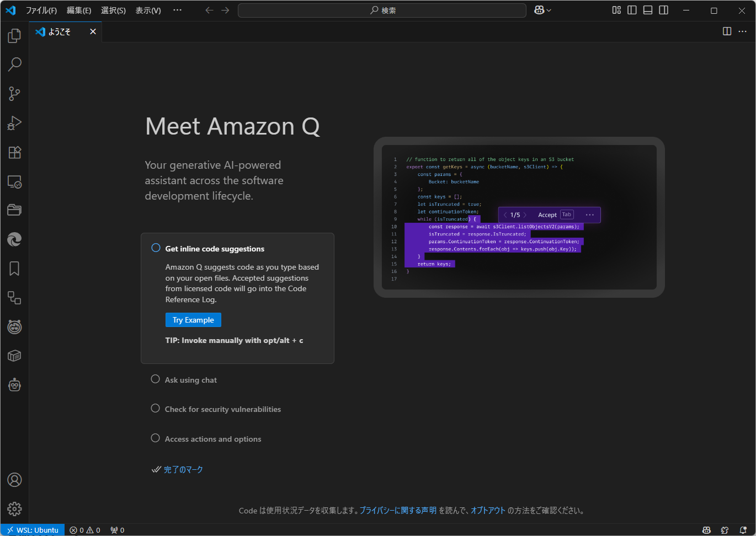Open the プライバシーに関する声明 link

pyautogui.click(x=398, y=511)
